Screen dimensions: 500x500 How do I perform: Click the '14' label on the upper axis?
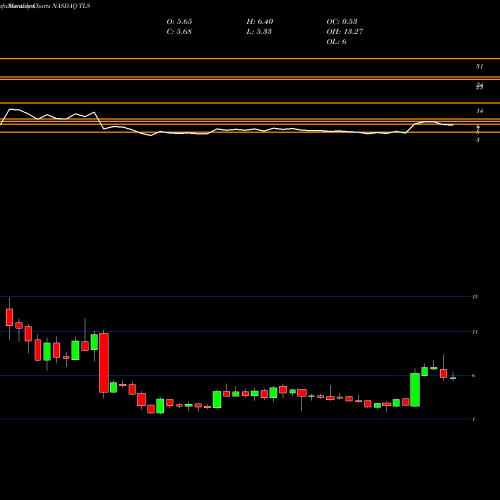pos(479,111)
